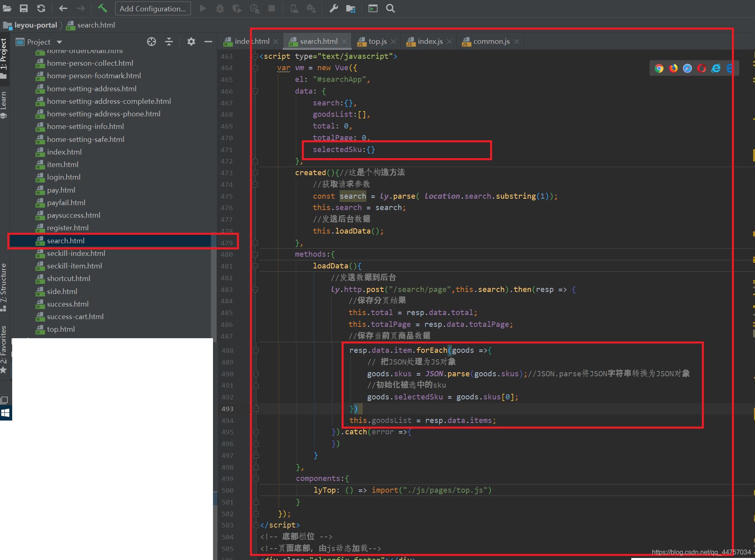Close the top.js editor tab
755x560 pixels.
pyautogui.click(x=393, y=41)
